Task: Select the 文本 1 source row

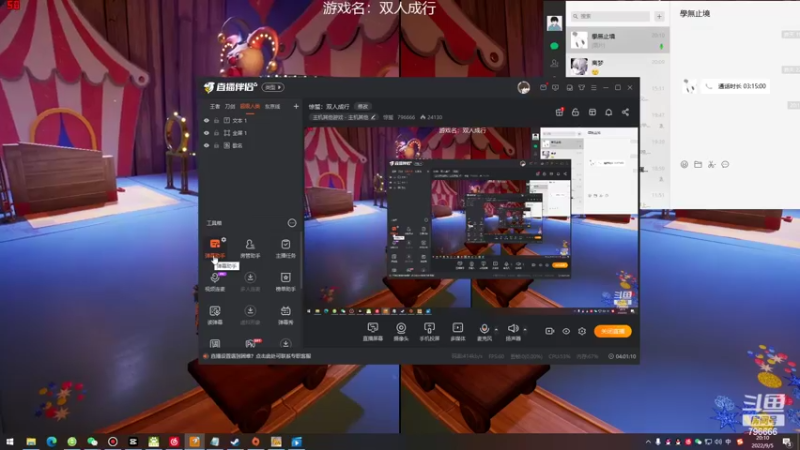Action: click(x=251, y=120)
